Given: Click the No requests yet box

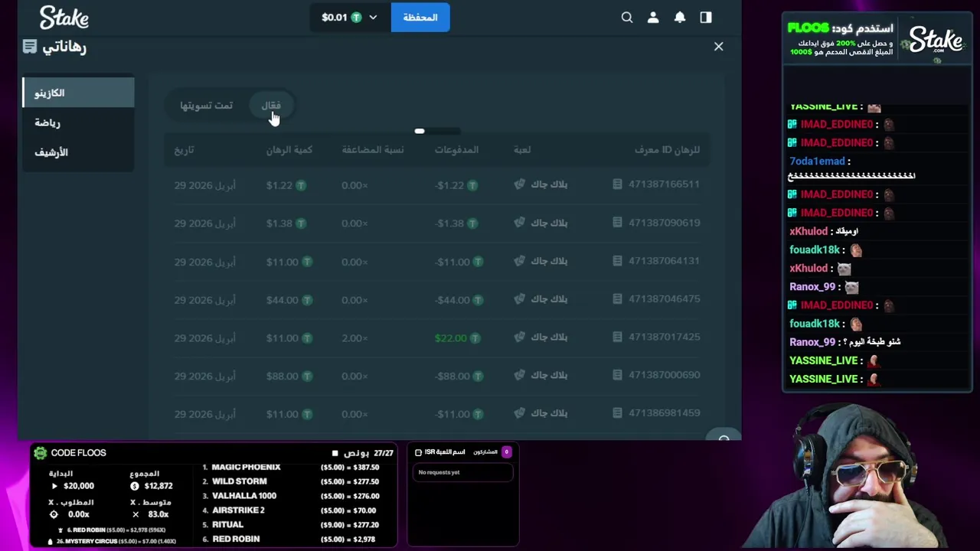Looking at the screenshot, I should pyautogui.click(x=462, y=472).
